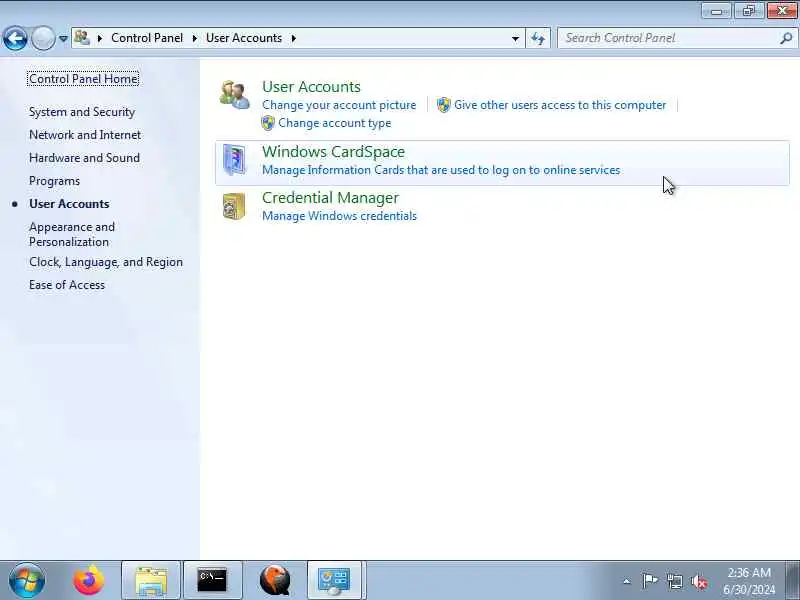Screen dimensions: 800x600
Task: Open the address bar history dropdown
Action: point(515,39)
